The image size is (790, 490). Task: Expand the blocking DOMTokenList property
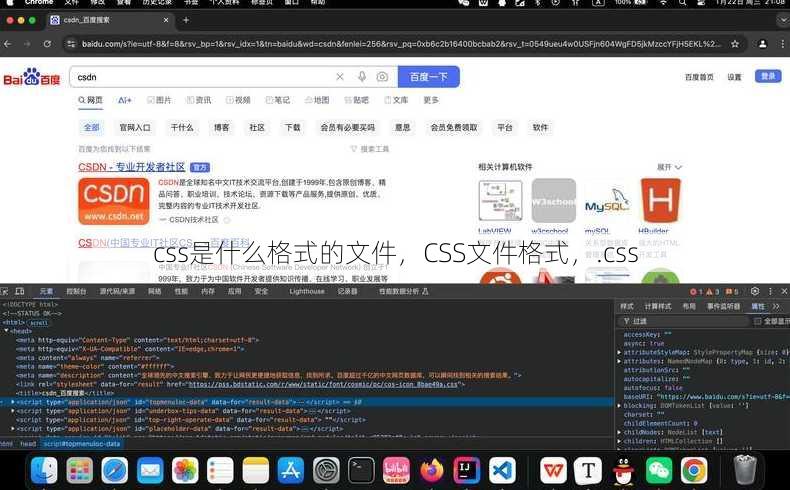pyautogui.click(x=620, y=405)
